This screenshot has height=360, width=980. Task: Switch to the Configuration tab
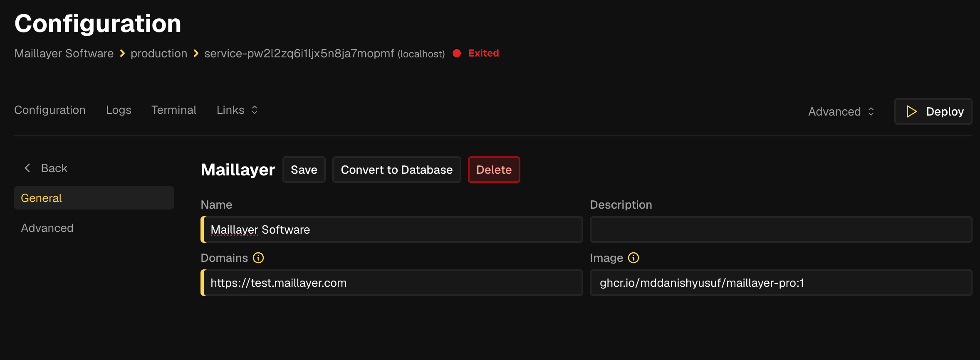(x=50, y=110)
